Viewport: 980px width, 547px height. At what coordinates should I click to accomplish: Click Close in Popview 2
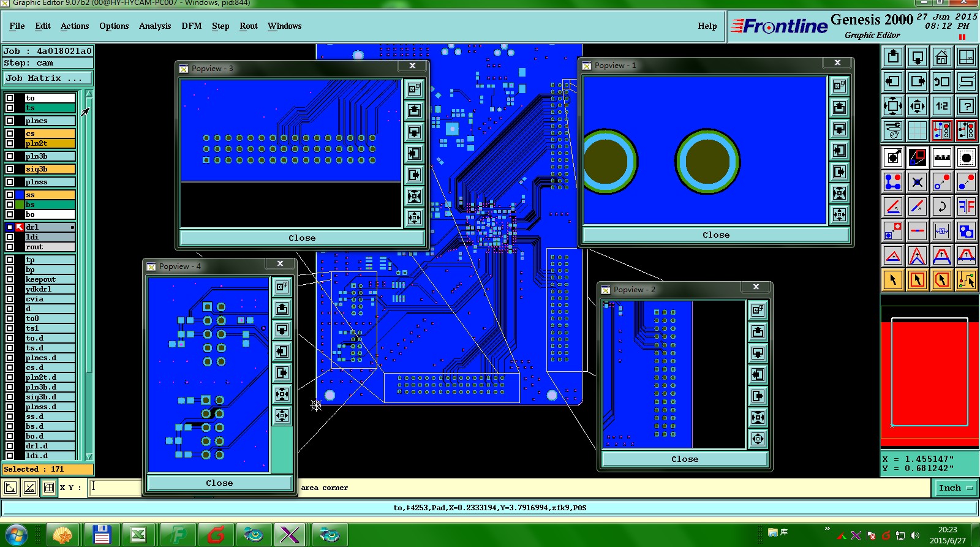click(x=685, y=459)
